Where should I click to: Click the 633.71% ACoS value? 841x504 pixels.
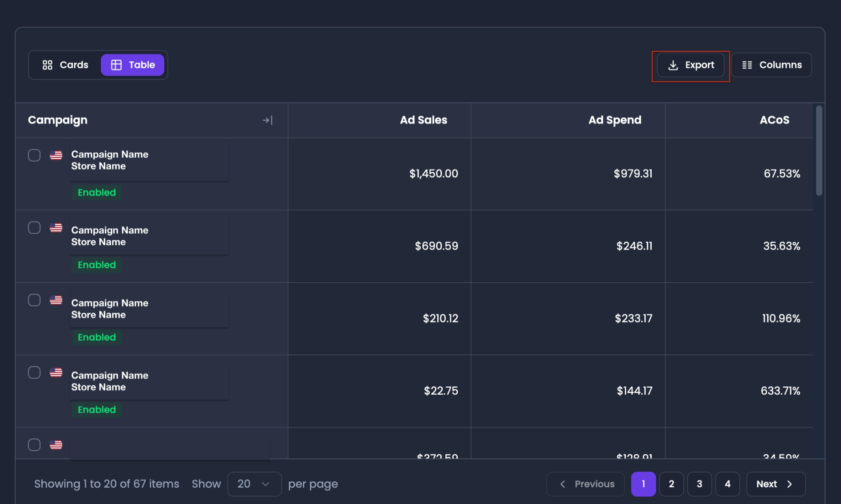(x=780, y=391)
